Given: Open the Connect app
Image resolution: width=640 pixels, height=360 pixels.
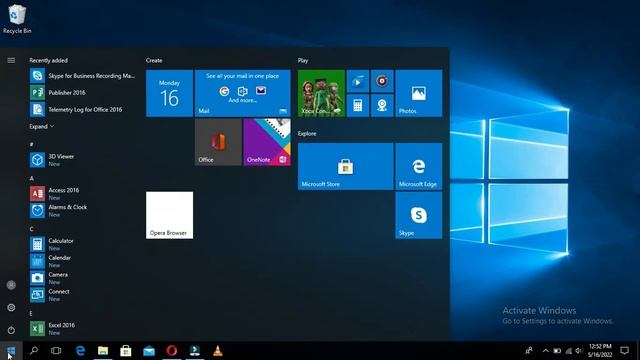Looking at the screenshot, I should [x=82, y=295].
